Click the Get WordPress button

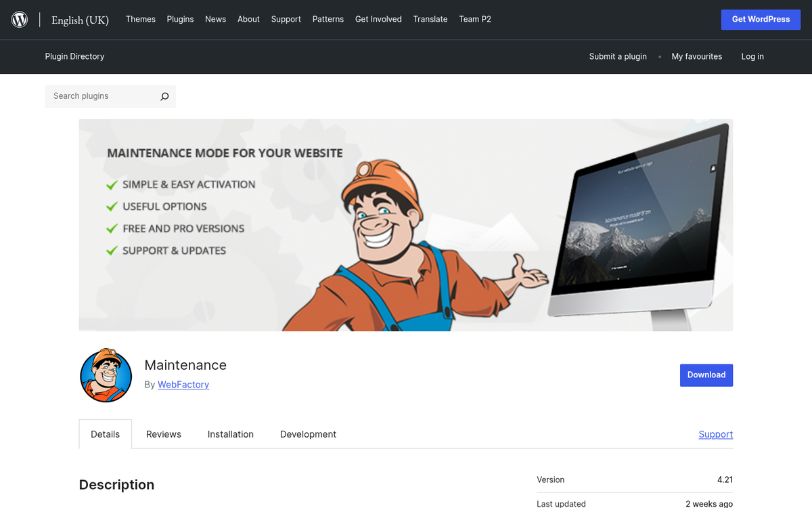point(761,19)
